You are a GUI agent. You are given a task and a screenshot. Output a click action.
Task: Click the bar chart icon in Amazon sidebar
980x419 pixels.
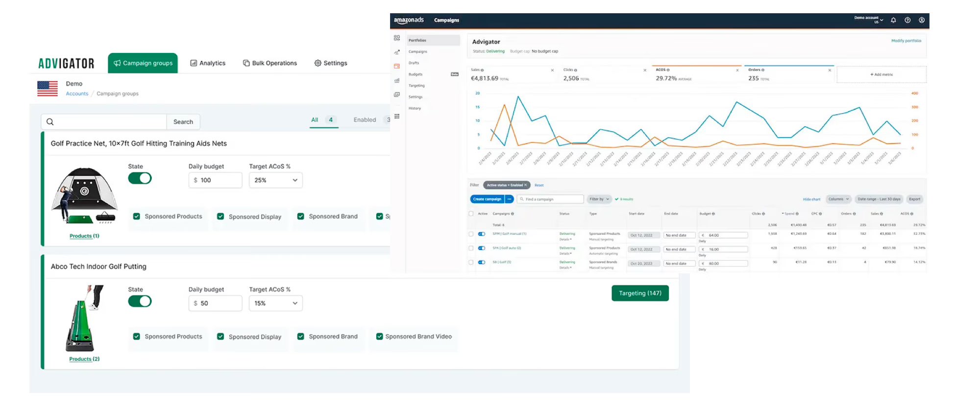(x=397, y=80)
